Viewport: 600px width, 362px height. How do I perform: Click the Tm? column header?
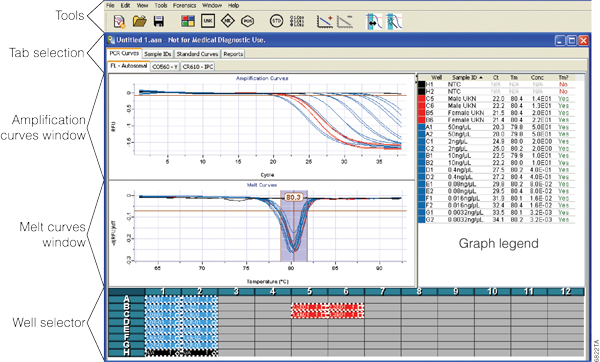(563, 77)
